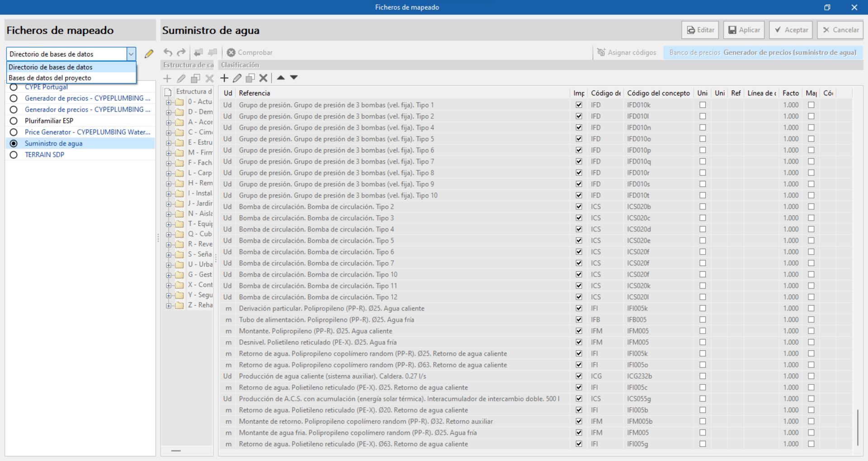Click the Aplicar button

(x=744, y=30)
